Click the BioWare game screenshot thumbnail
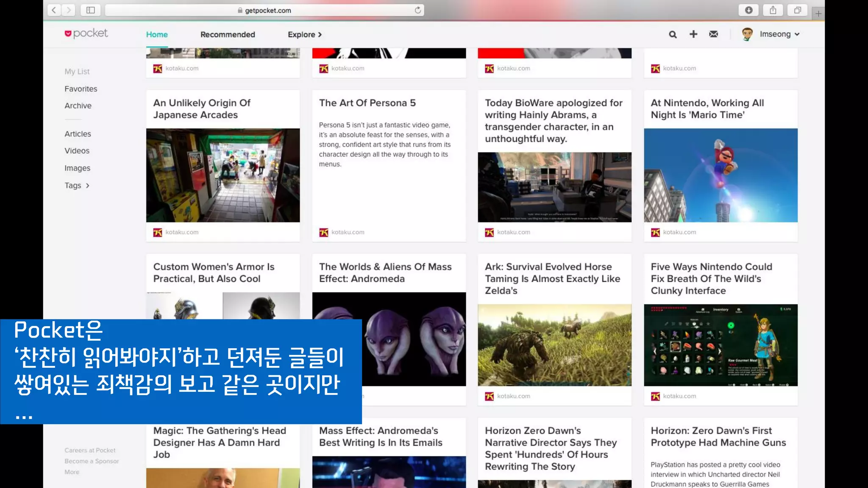Viewport: 868px width, 488px height. (554, 187)
